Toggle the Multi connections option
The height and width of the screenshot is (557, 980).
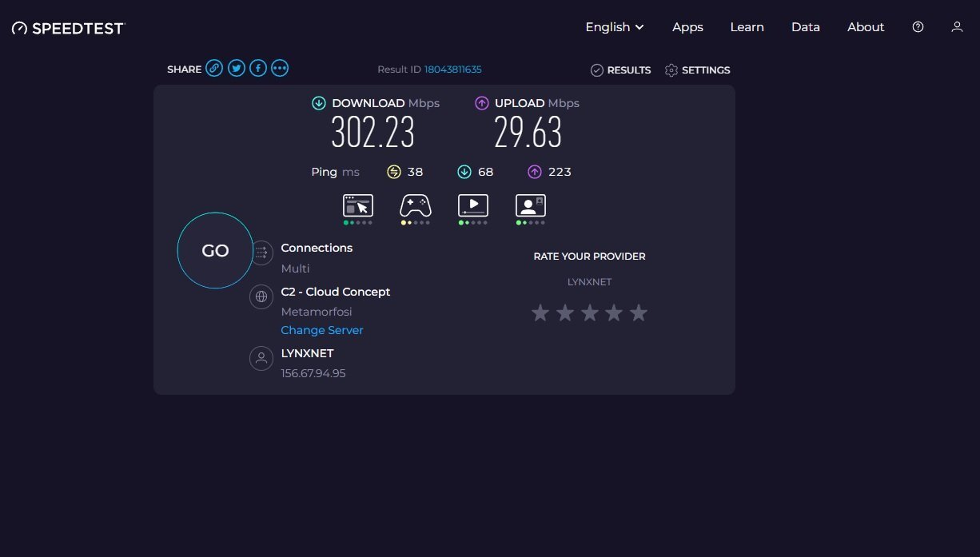click(295, 269)
